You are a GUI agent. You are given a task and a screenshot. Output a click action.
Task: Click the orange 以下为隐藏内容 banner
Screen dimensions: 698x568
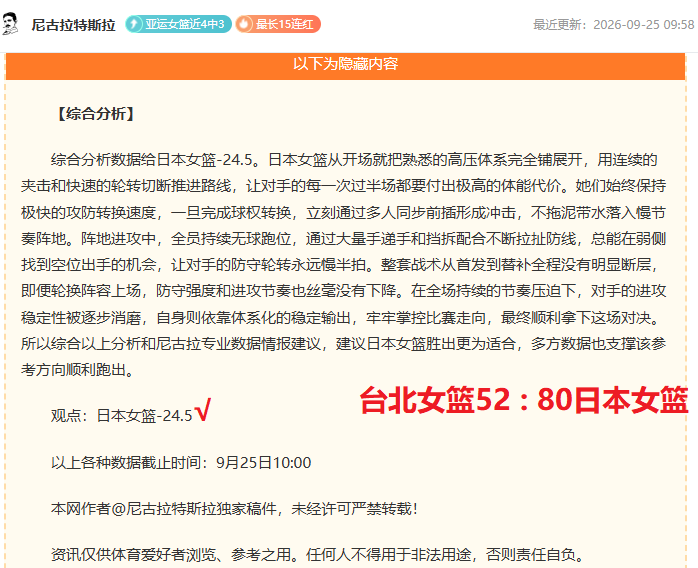click(345, 64)
